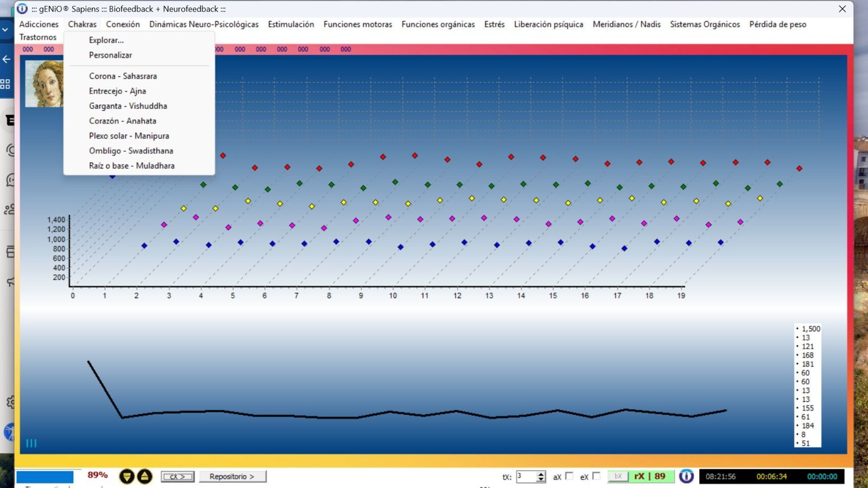Click the yellow up-arrow eject icon
Image resolution: width=868 pixels, height=488 pixels.
click(144, 477)
